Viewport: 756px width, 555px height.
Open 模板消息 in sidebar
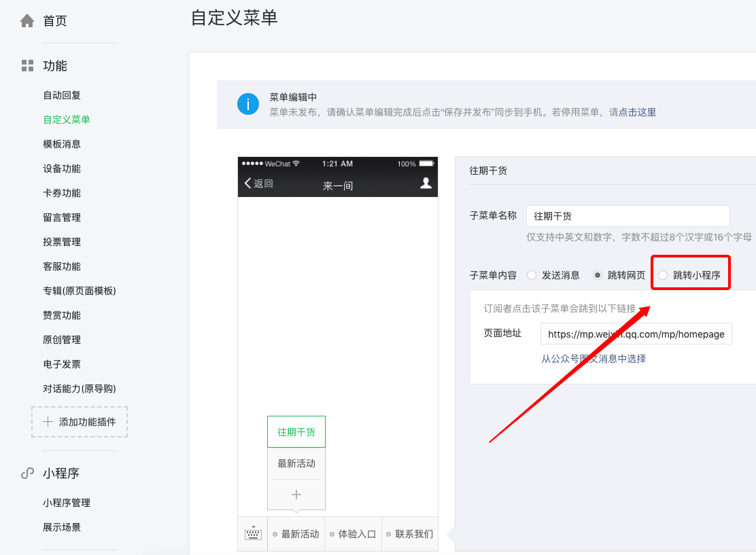click(62, 144)
